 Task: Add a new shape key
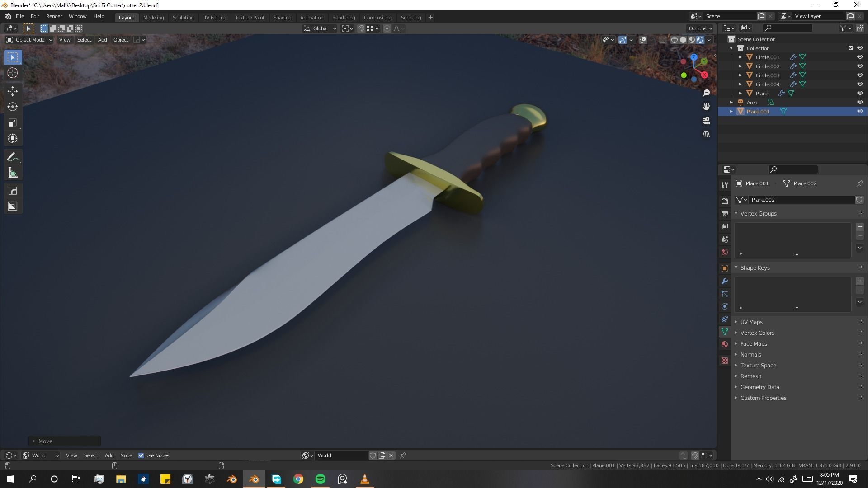pos(860,281)
